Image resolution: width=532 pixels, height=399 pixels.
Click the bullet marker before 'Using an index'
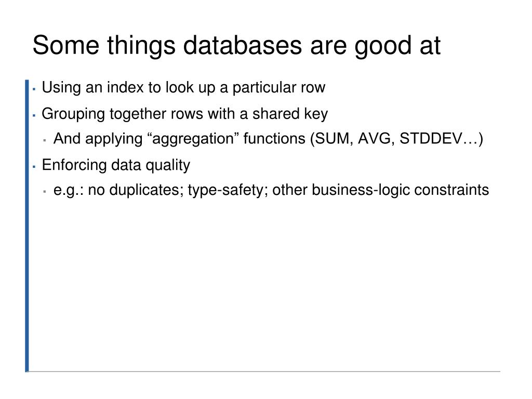[x=34, y=89]
